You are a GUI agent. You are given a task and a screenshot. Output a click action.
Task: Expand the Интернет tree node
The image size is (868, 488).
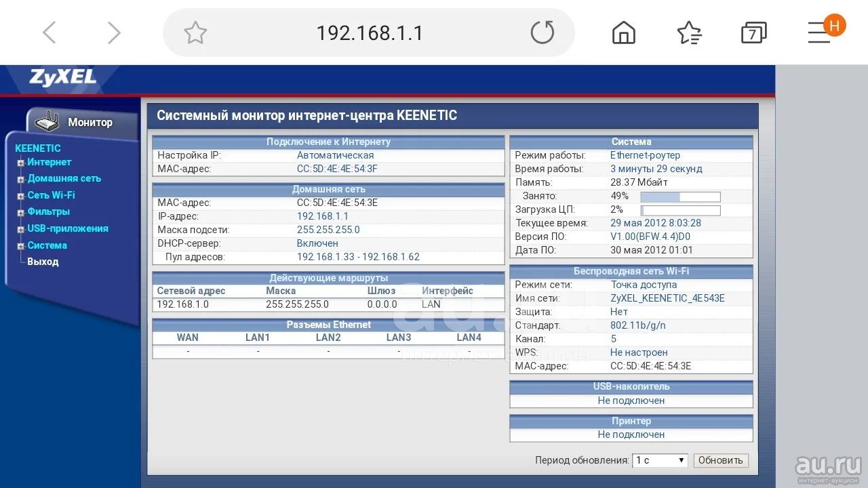(21, 163)
